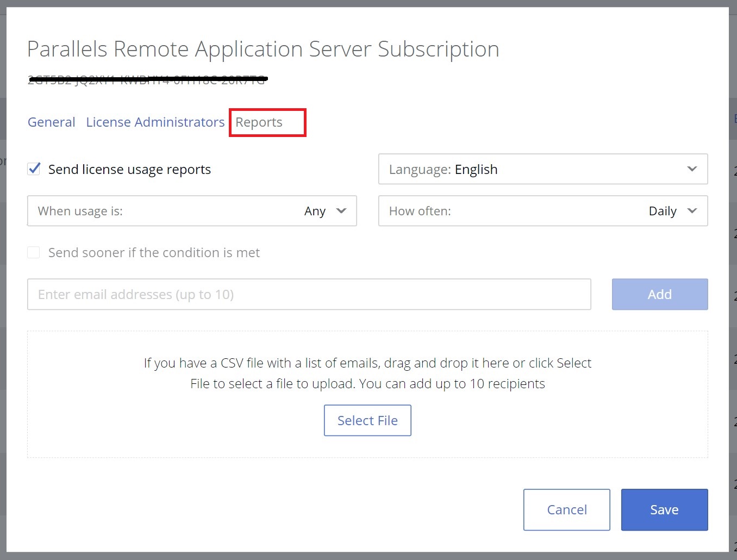Click the Language dropdown chevron arrow

coord(692,169)
